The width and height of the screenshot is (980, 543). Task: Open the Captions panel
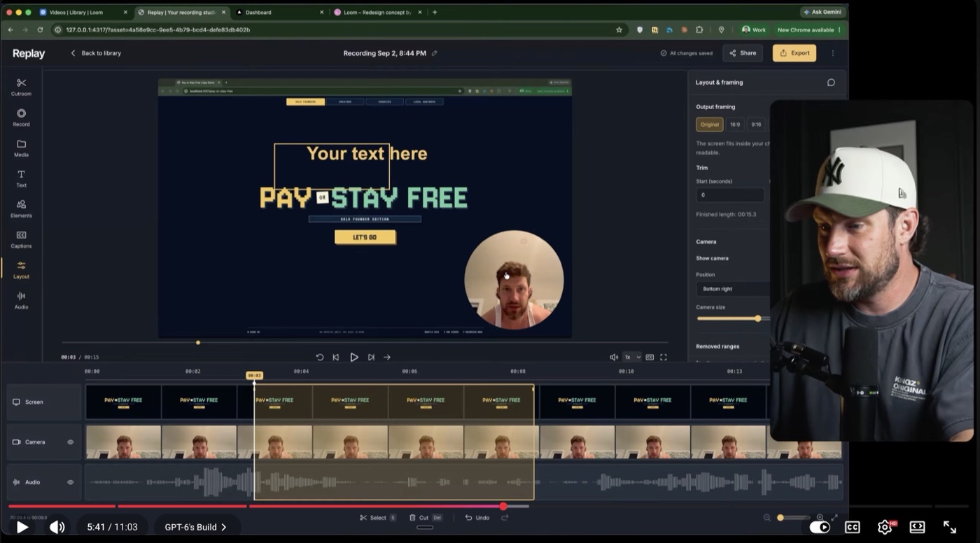[21, 239]
